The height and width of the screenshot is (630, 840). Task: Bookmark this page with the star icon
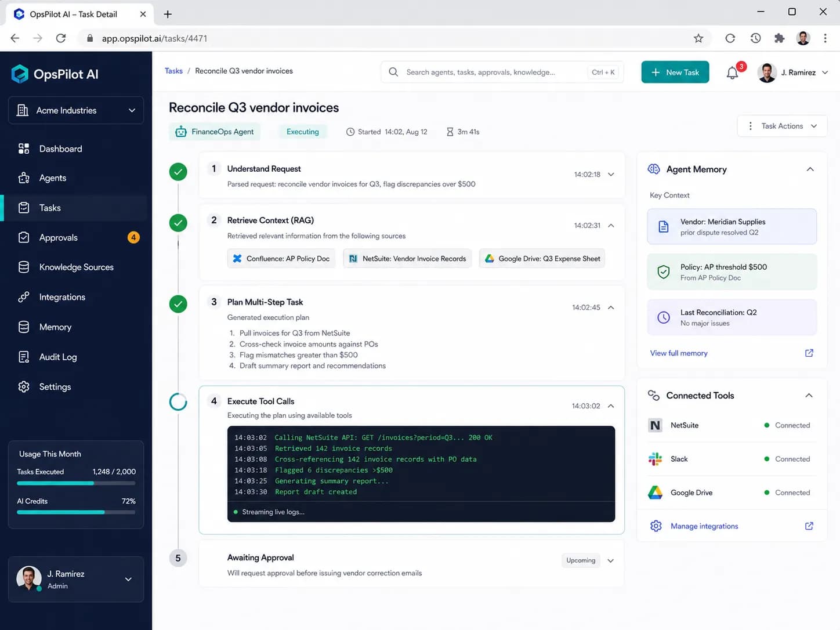[698, 38]
